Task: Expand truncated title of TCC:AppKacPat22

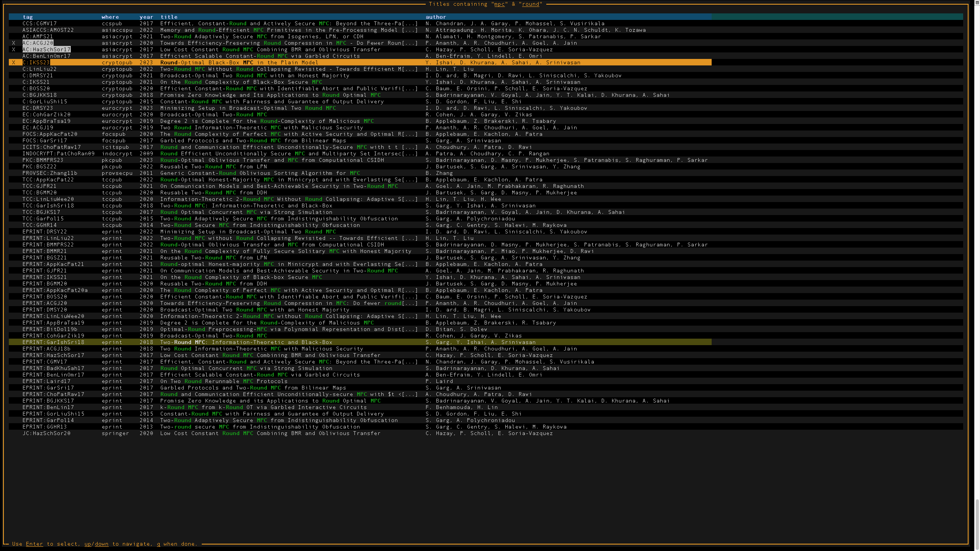Action: point(410,179)
